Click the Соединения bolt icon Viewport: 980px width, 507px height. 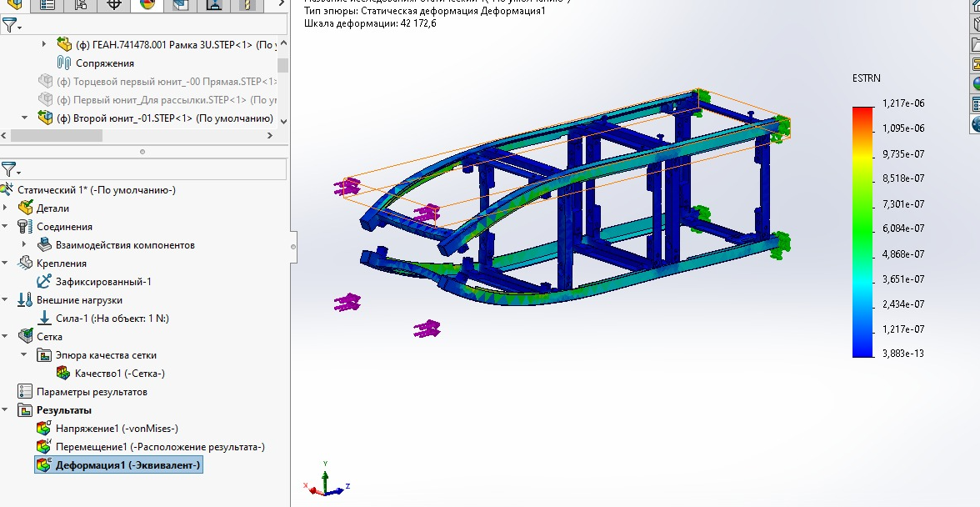[x=26, y=226]
